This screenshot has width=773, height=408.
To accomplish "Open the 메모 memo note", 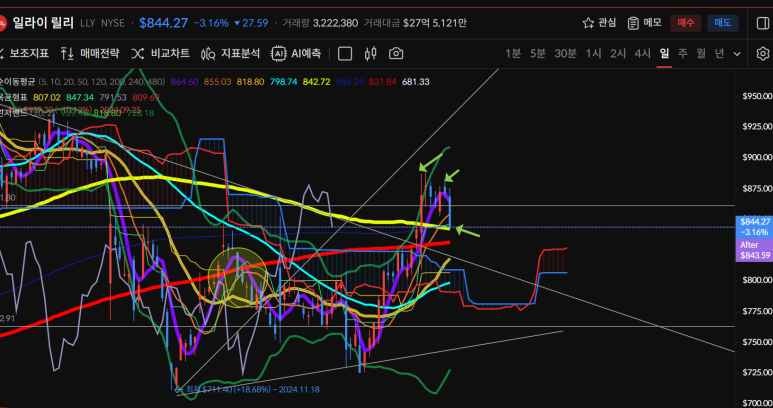I will (644, 23).
